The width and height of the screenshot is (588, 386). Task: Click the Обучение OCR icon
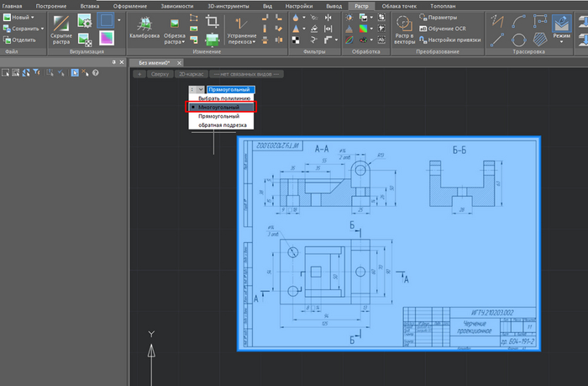(422, 28)
